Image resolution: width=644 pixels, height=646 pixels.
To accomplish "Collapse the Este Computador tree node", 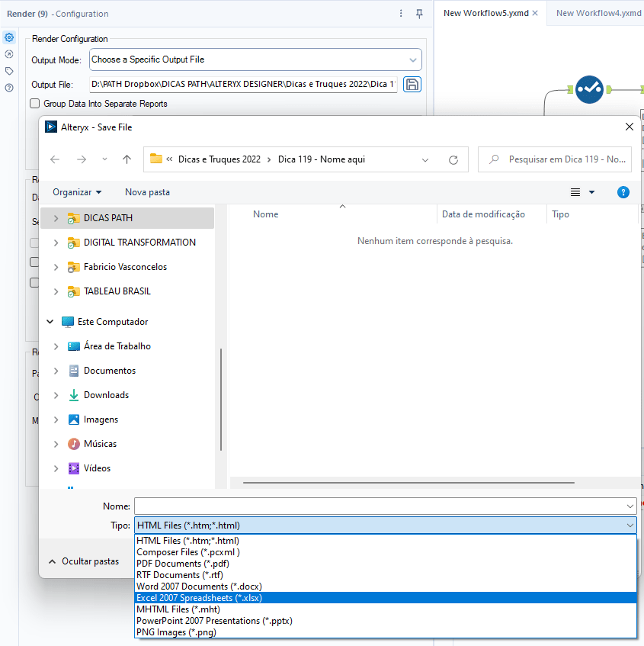I will 50,322.
